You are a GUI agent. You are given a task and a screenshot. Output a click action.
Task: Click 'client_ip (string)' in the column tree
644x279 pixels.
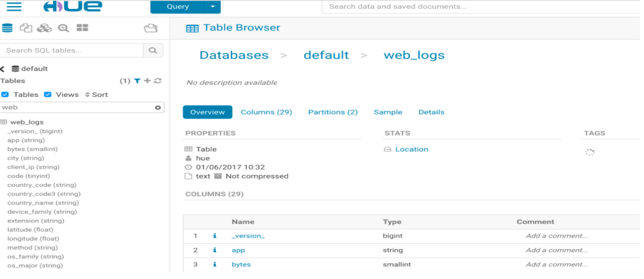click(33, 167)
